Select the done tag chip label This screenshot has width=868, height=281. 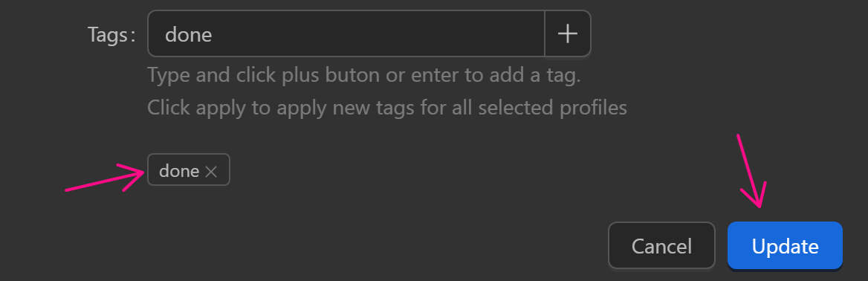coord(179,171)
